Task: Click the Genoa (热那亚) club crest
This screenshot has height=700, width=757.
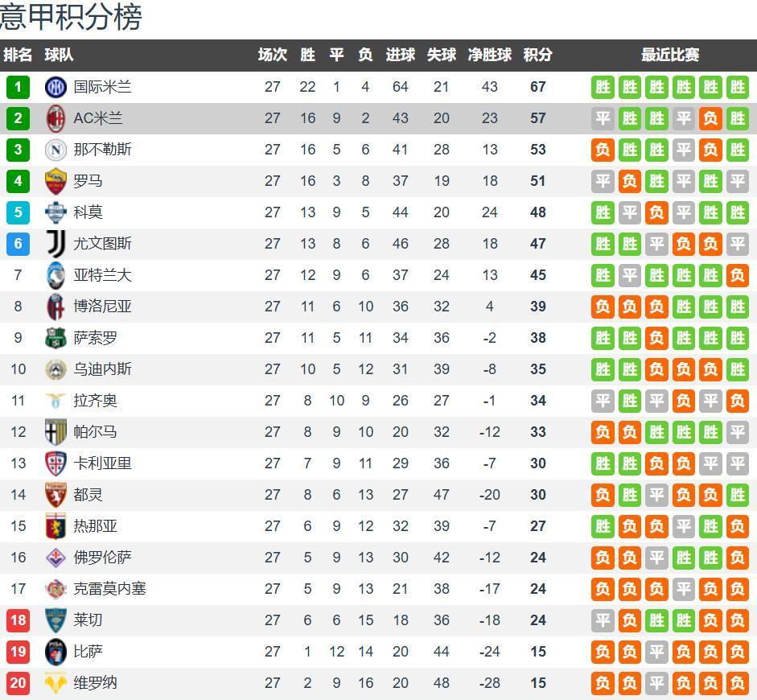Action: click(x=56, y=526)
